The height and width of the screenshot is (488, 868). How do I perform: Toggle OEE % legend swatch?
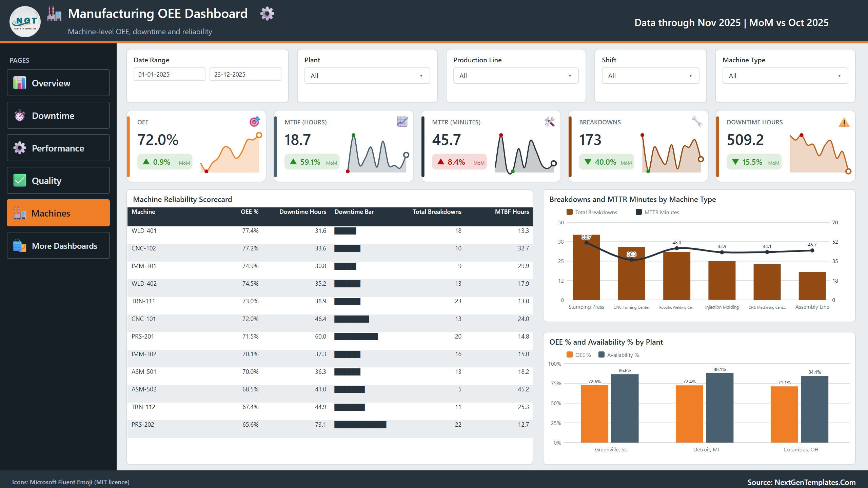pyautogui.click(x=570, y=355)
